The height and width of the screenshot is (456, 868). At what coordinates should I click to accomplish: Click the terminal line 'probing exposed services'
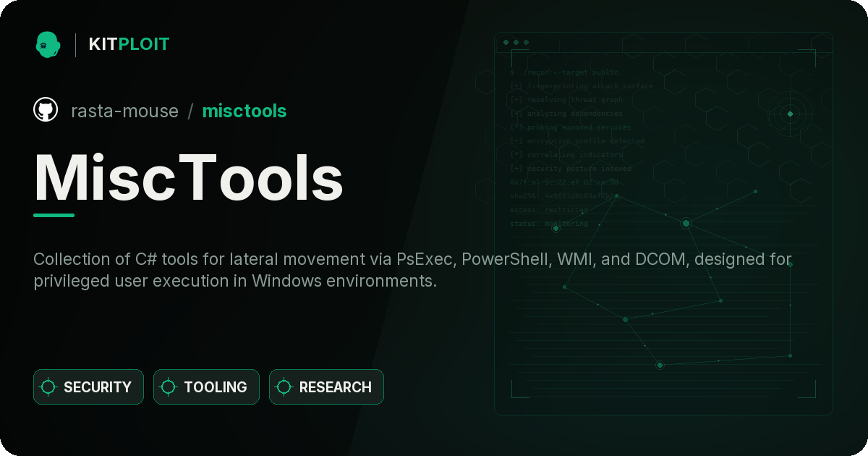[571, 127]
